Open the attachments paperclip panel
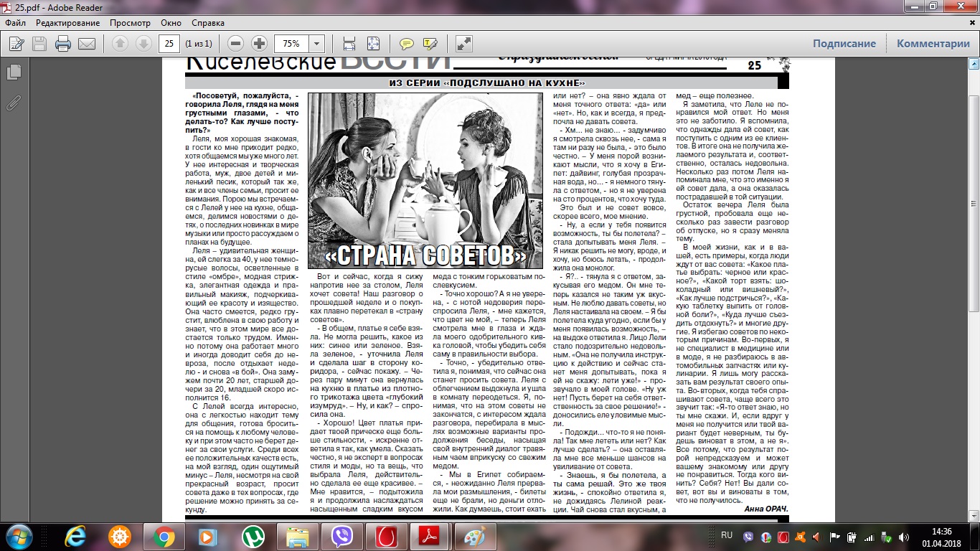 pos(13,103)
